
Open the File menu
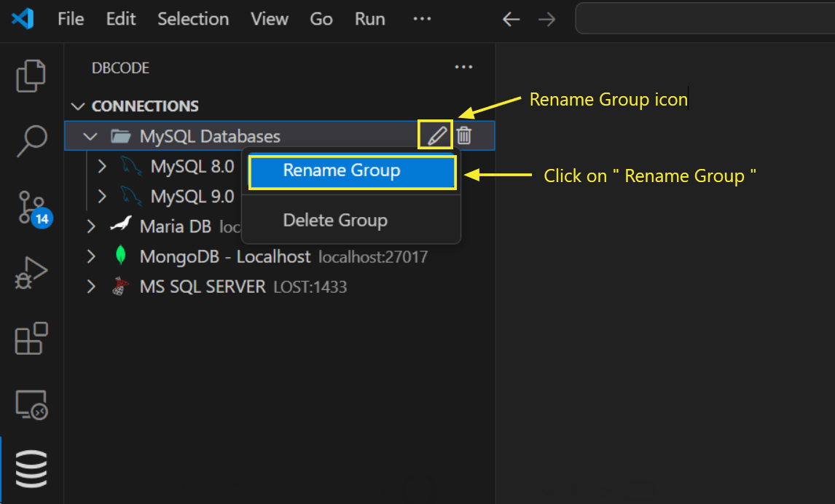70,19
